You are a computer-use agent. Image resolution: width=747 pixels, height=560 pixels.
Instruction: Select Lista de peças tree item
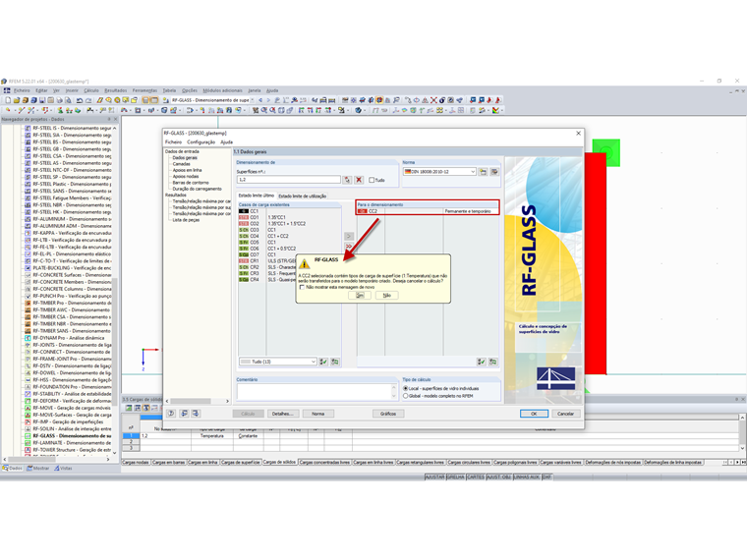pyautogui.click(x=187, y=220)
